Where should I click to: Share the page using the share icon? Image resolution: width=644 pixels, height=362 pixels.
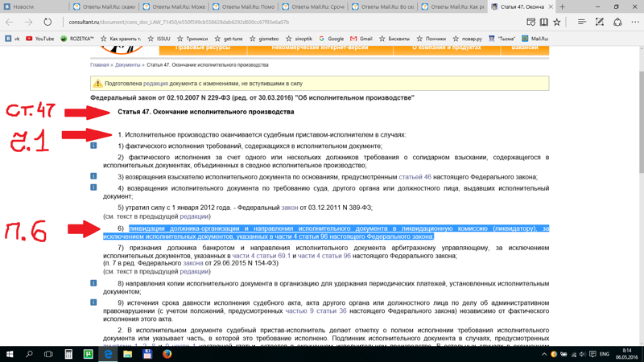(x=617, y=23)
